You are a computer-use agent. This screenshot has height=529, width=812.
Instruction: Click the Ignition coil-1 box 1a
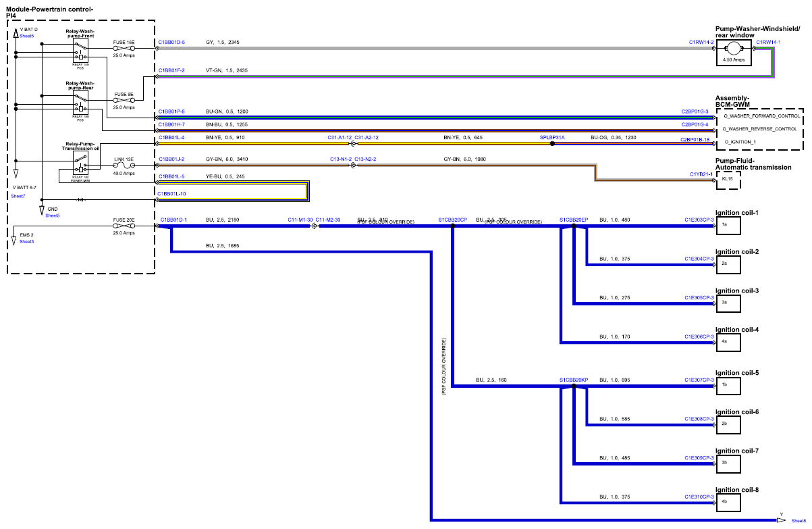728,225
